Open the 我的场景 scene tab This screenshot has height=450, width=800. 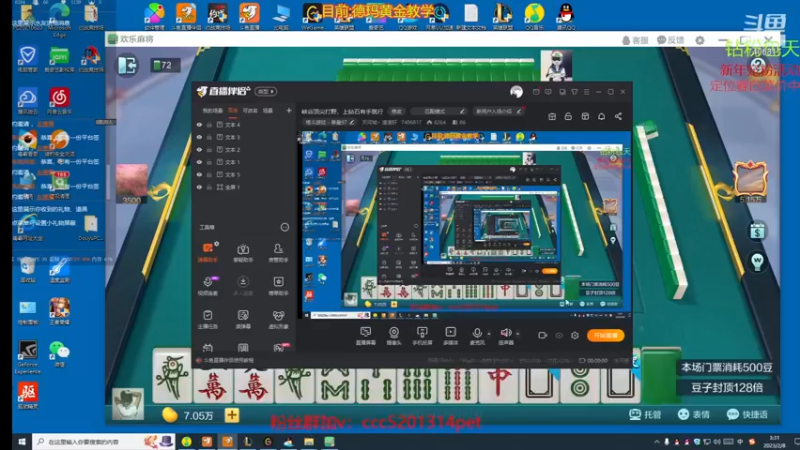[213, 111]
